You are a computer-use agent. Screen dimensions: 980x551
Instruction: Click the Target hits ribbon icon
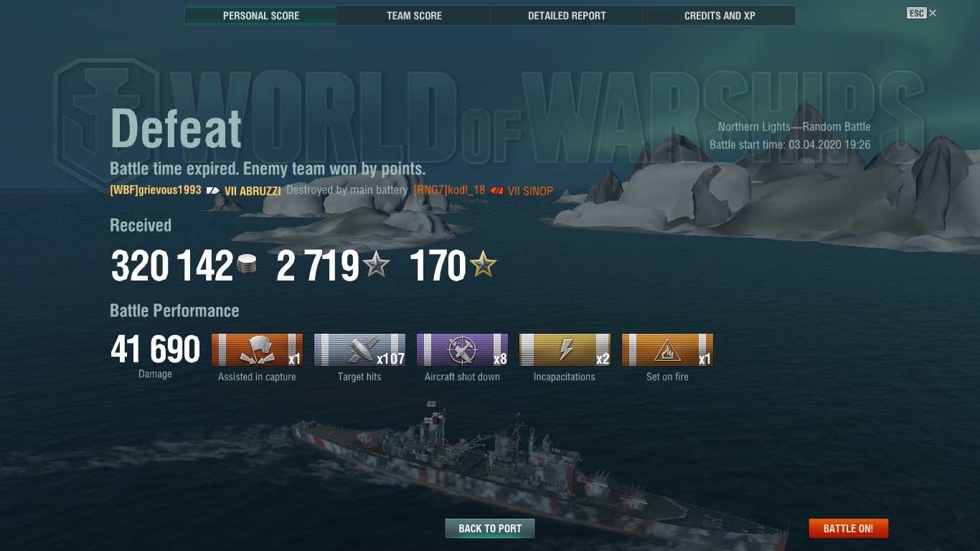[x=359, y=350]
